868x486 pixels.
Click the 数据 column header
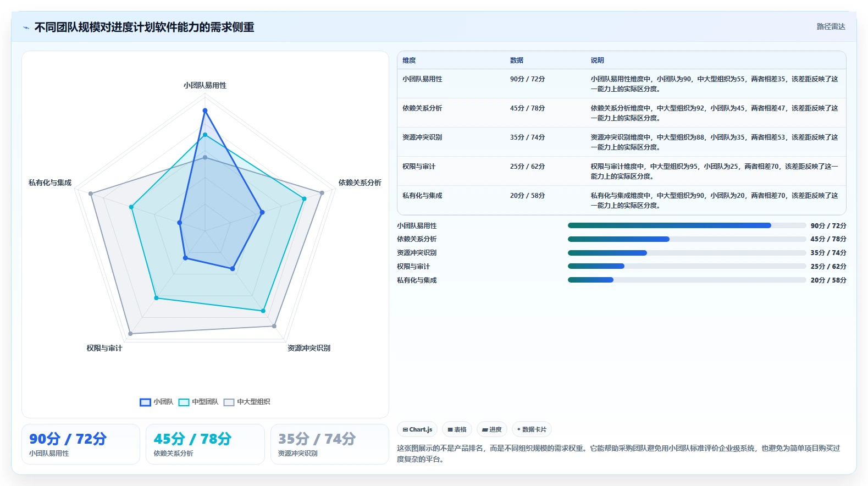tap(517, 60)
